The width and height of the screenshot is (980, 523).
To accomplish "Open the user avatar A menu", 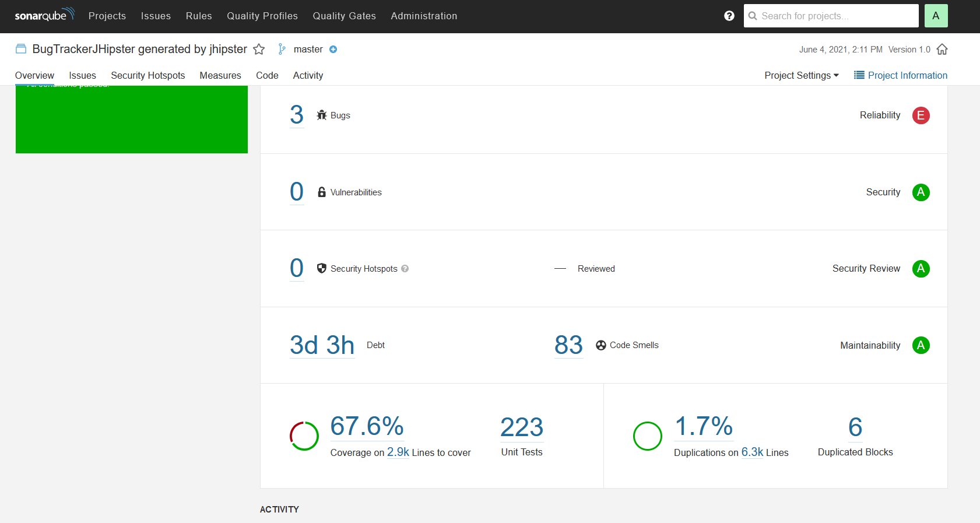I will click(936, 16).
